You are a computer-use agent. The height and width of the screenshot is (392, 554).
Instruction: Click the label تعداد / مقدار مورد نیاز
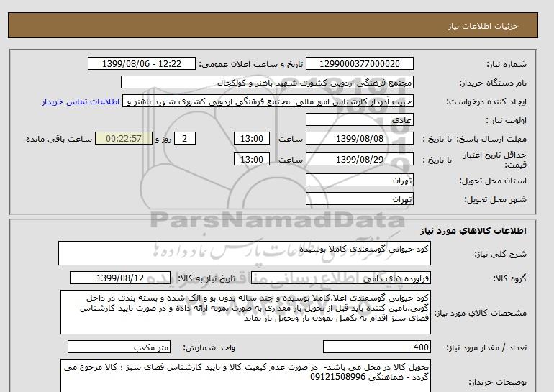pyautogui.click(x=486, y=347)
